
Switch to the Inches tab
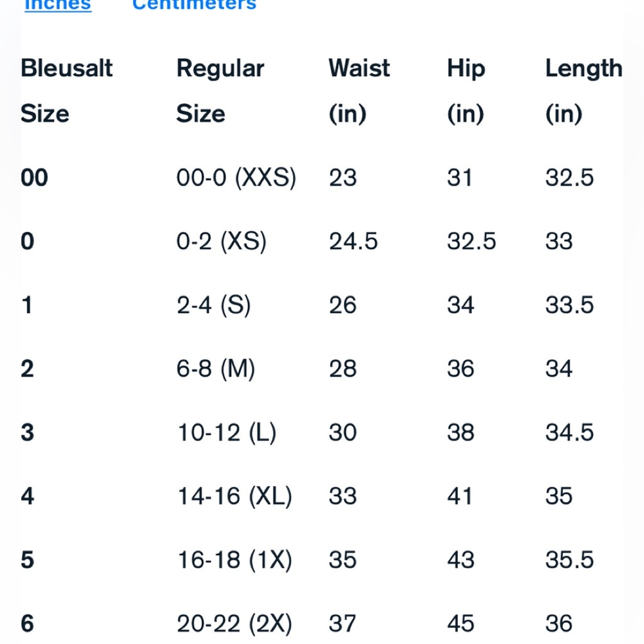click(x=58, y=5)
